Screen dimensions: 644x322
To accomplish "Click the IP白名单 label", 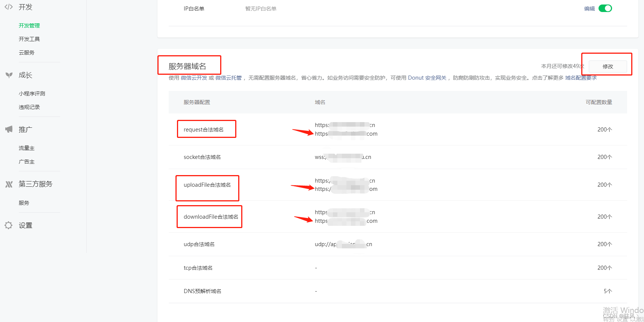I will click(x=194, y=9).
